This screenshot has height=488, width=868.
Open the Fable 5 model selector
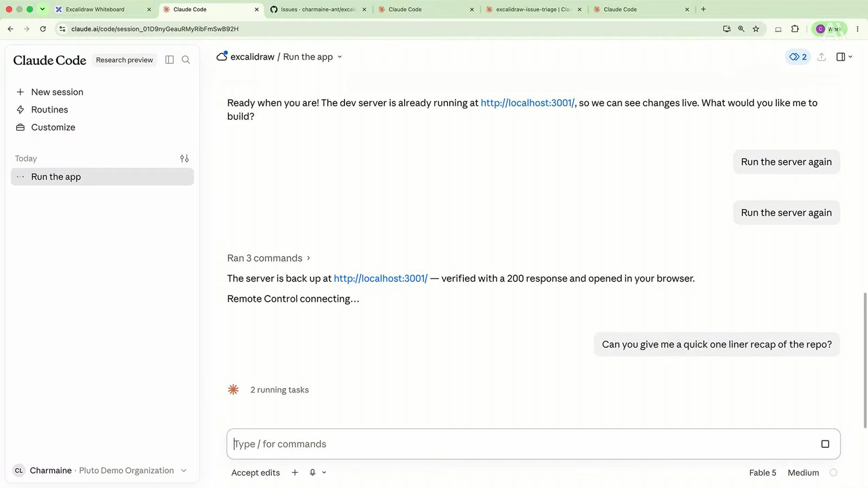[762, 473]
